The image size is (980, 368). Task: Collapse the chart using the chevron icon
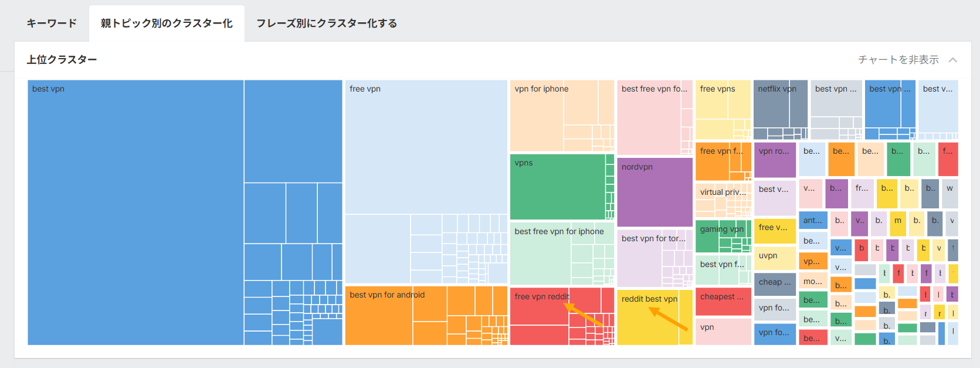coord(952,59)
